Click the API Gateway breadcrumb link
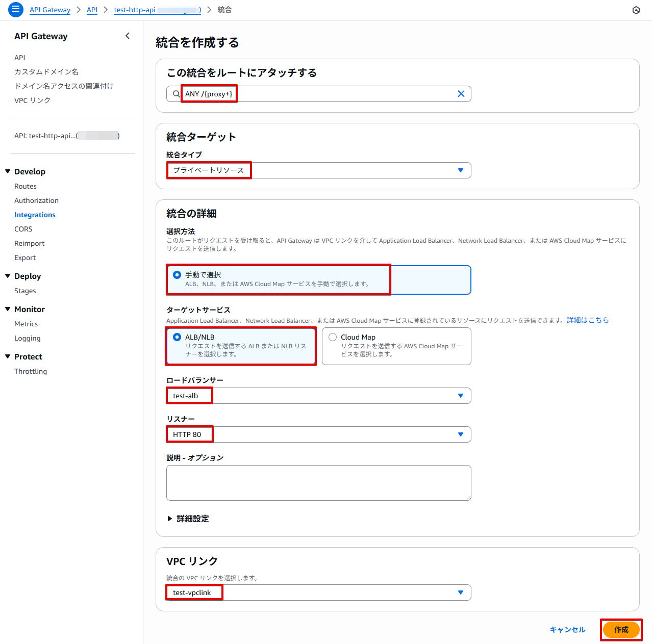The width and height of the screenshot is (652, 644). point(50,10)
